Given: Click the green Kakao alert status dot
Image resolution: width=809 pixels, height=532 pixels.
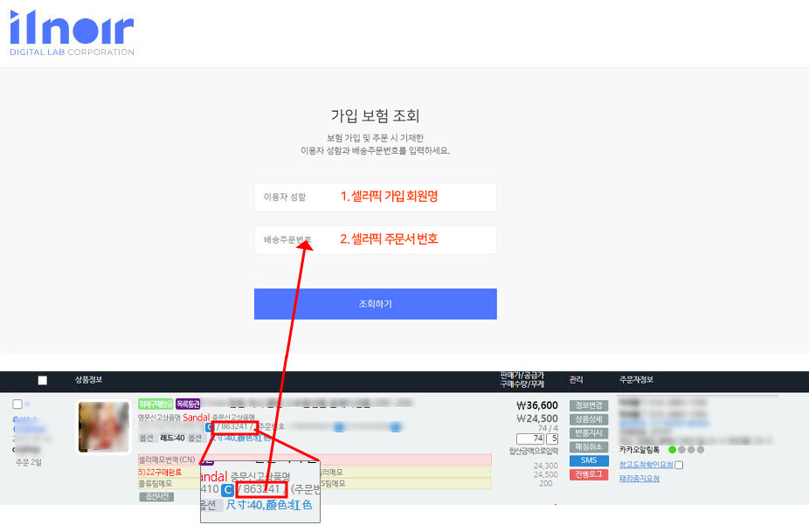Looking at the screenshot, I should [x=672, y=449].
